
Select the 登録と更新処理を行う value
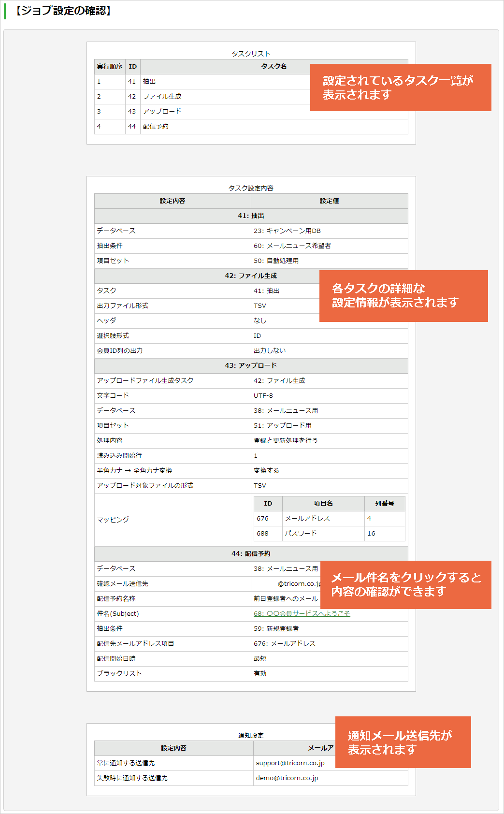[x=286, y=441]
